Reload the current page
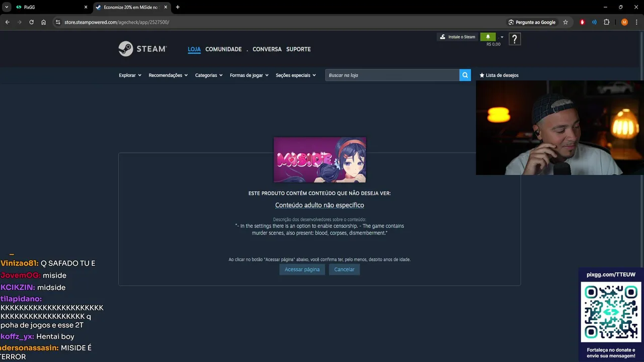 coord(31,22)
